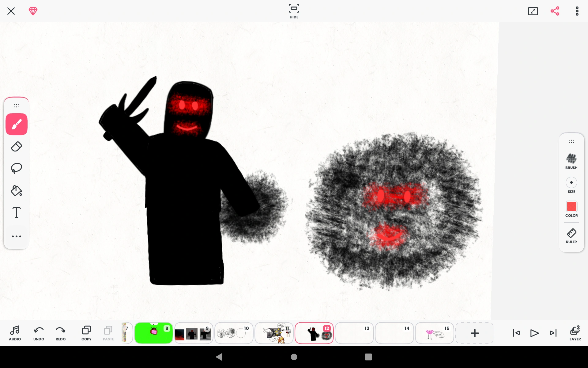Viewport: 588px width, 368px height.
Task: Copy the current frame
Action: click(86, 333)
